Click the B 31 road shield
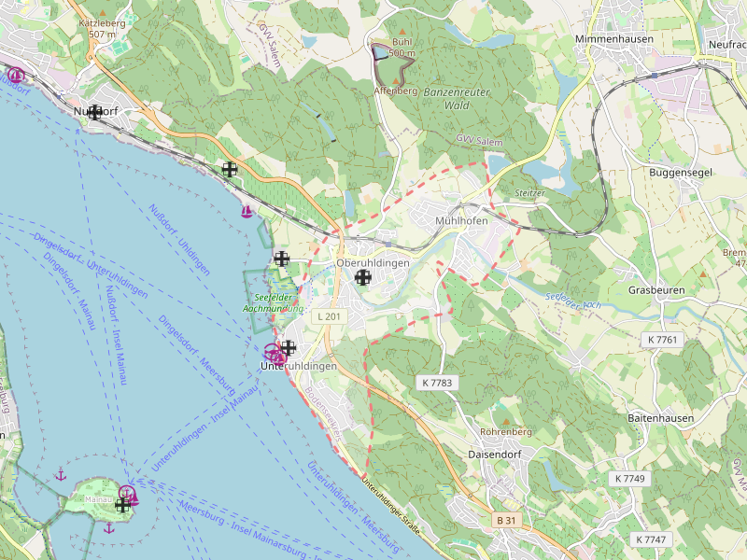This screenshot has height=560, width=747. coord(506,519)
